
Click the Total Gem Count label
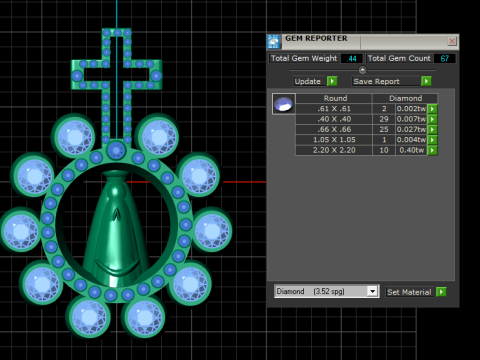399,58
